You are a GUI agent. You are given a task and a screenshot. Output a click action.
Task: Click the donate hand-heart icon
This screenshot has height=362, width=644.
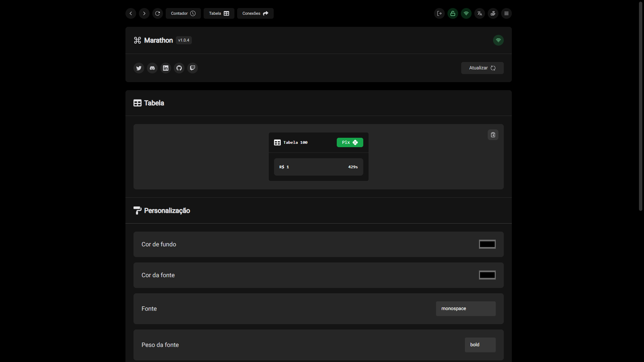tap(493, 13)
